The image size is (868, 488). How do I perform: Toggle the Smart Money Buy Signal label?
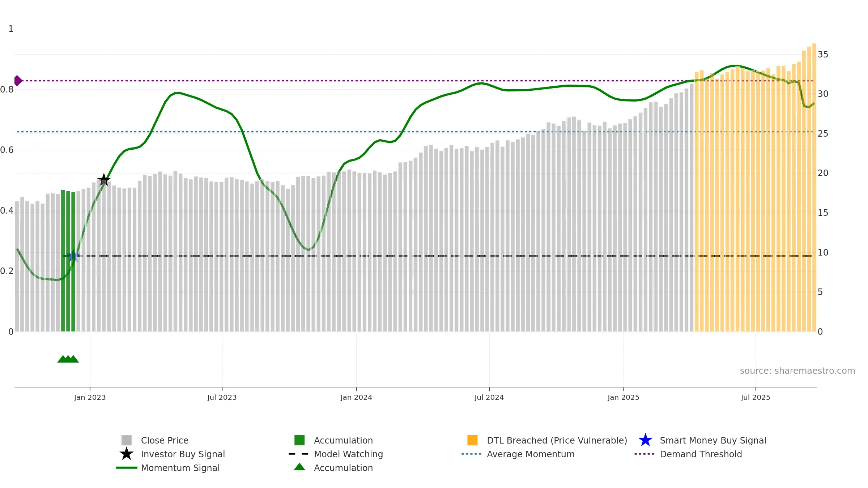713,440
